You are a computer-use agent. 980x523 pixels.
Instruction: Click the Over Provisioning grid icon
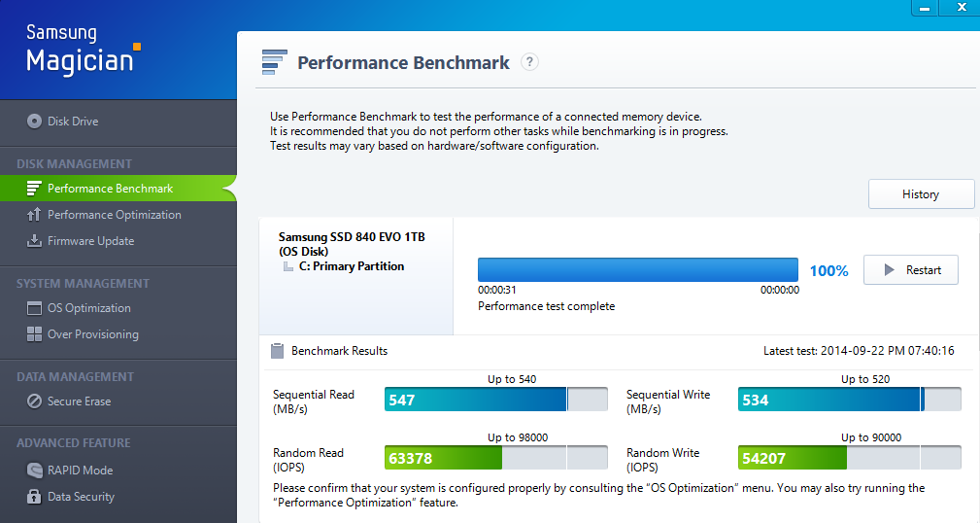click(34, 334)
